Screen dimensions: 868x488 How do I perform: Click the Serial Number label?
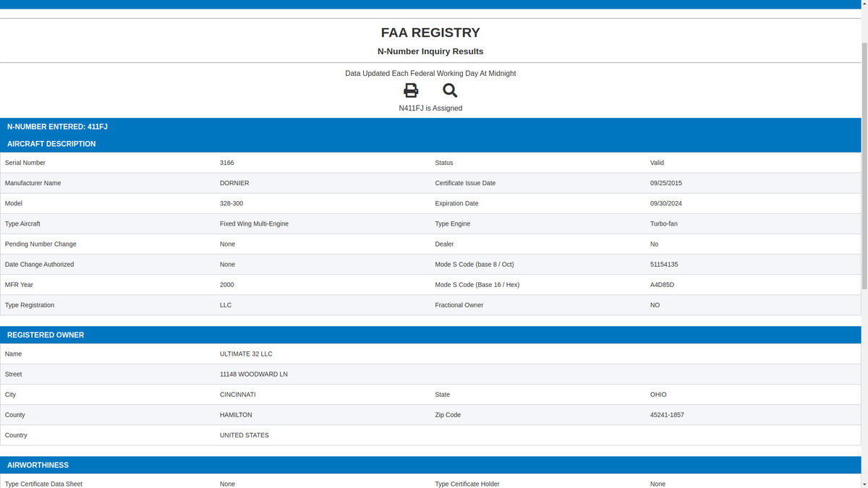click(x=25, y=163)
